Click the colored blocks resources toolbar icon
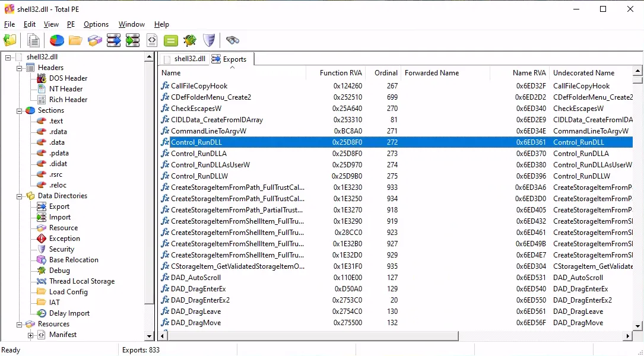 click(x=94, y=40)
